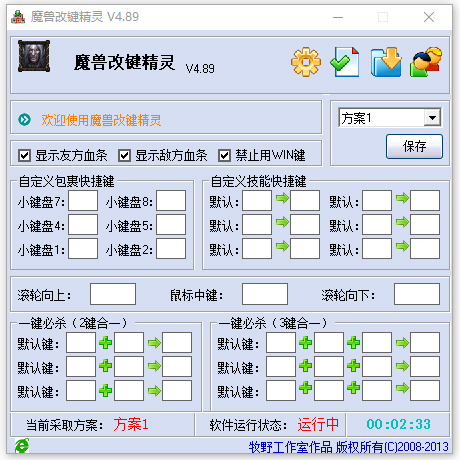This screenshot has height=460, width=460.
Task: Click the 运行中 running status text
Action: (x=318, y=425)
